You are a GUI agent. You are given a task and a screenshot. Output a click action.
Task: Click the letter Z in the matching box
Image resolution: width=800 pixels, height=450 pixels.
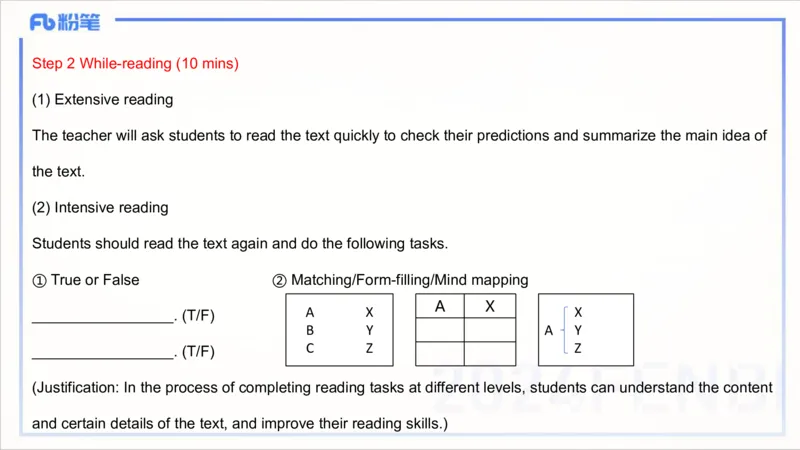point(369,348)
